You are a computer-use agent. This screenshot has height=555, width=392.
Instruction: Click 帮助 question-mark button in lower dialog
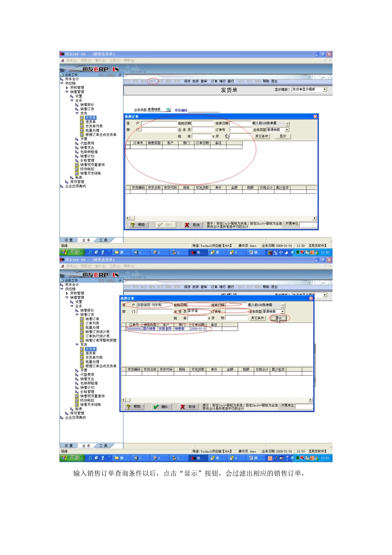tap(134, 407)
